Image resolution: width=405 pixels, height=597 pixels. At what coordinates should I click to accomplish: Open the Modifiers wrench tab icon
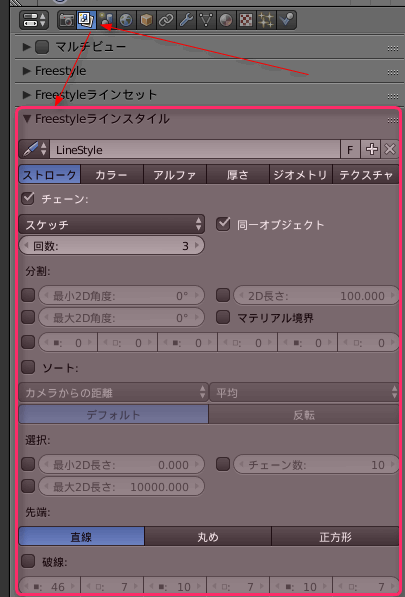click(x=185, y=20)
